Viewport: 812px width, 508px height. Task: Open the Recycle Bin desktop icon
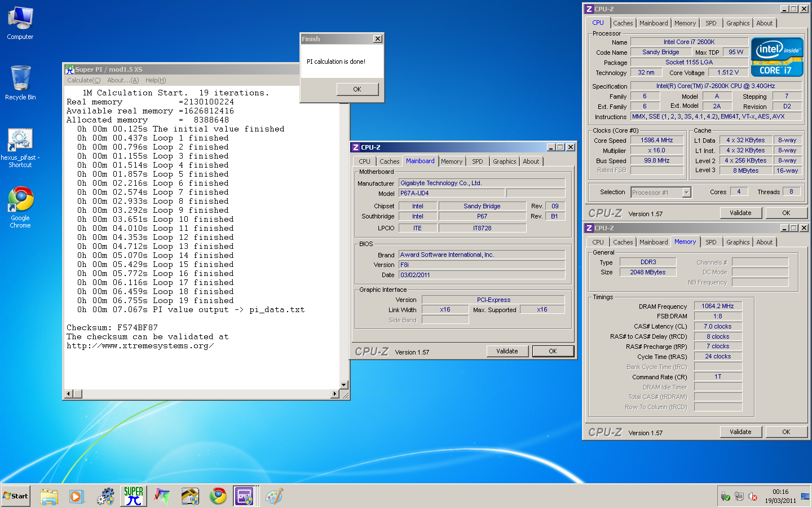20,82
